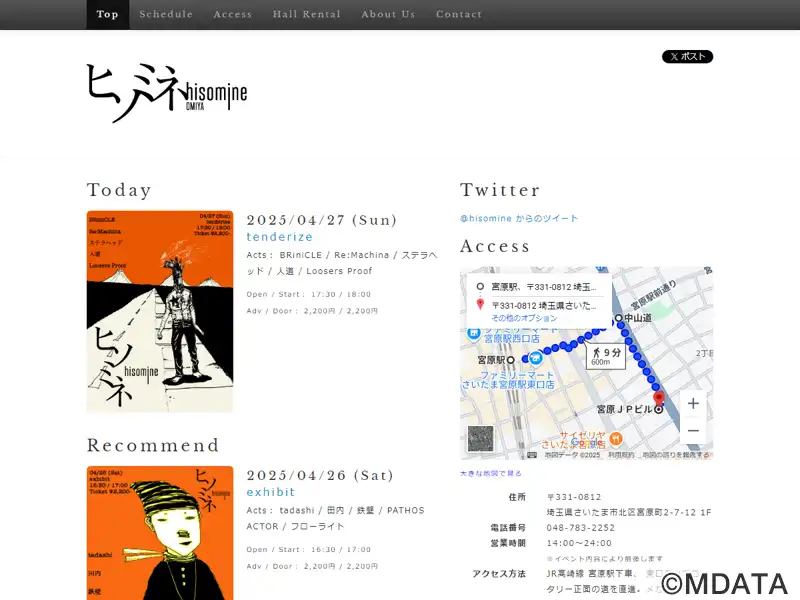This screenshot has width=800, height=600.
Task: Go to the Schedule menu item
Action: tap(166, 14)
